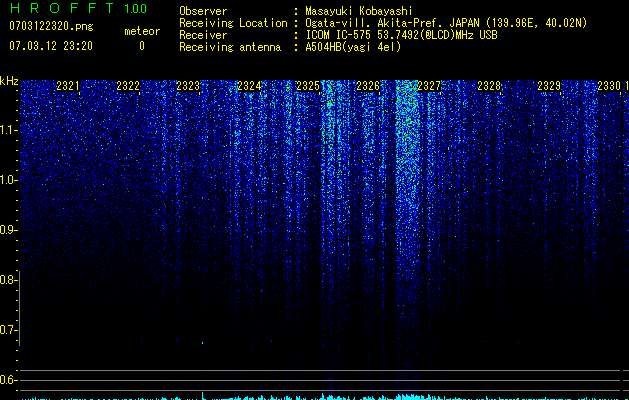The height and width of the screenshot is (400, 629).
Task: Click the timestamp 07.03.12 23:20
Action: pos(51,46)
